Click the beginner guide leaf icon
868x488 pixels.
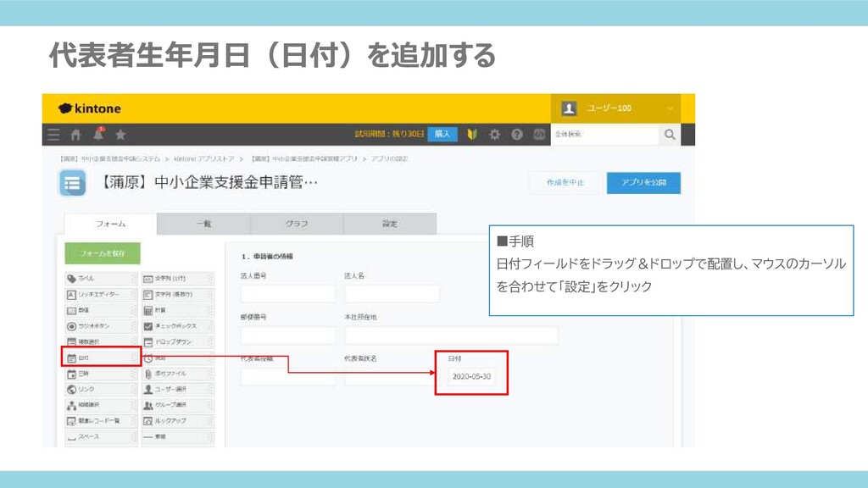472,135
